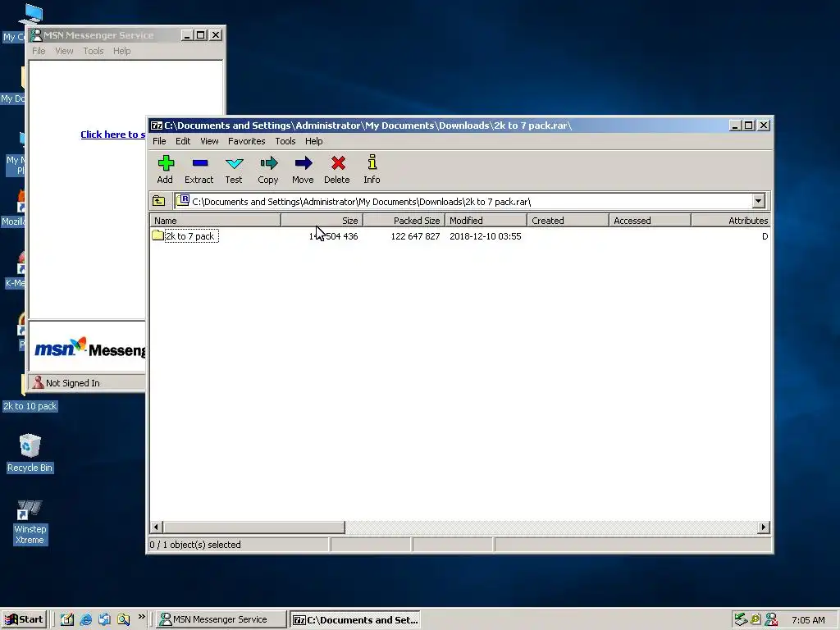Click the '122 647 827' packed size cell

point(415,236)
